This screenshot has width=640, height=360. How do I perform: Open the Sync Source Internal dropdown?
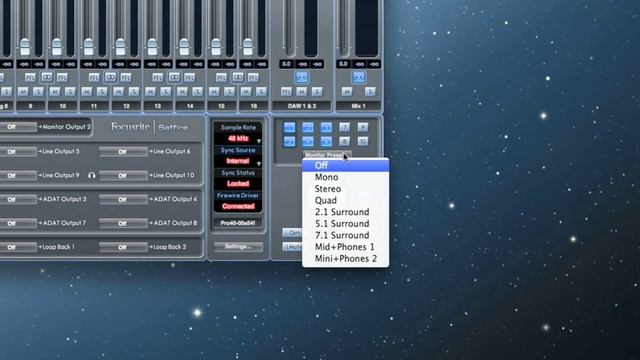click(238, 161)
